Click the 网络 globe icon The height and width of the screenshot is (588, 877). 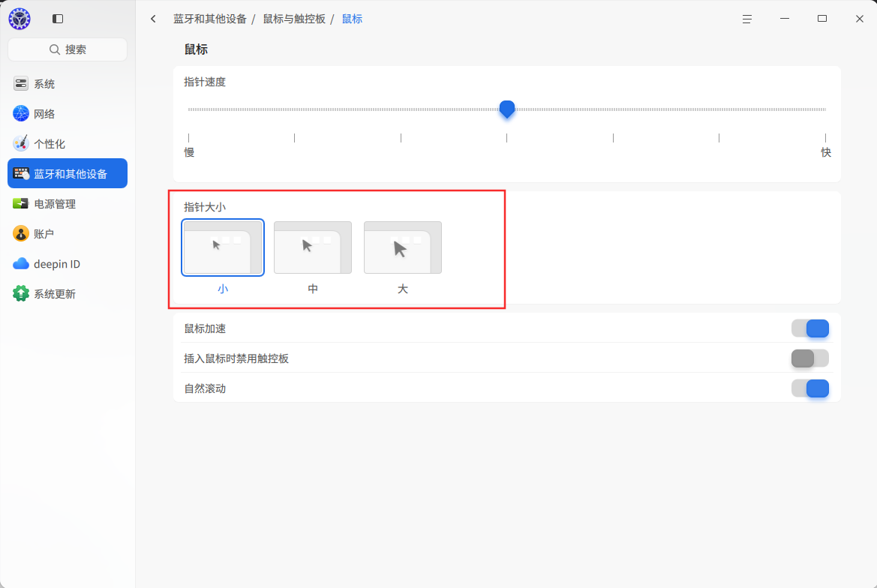tap(21, 113)
